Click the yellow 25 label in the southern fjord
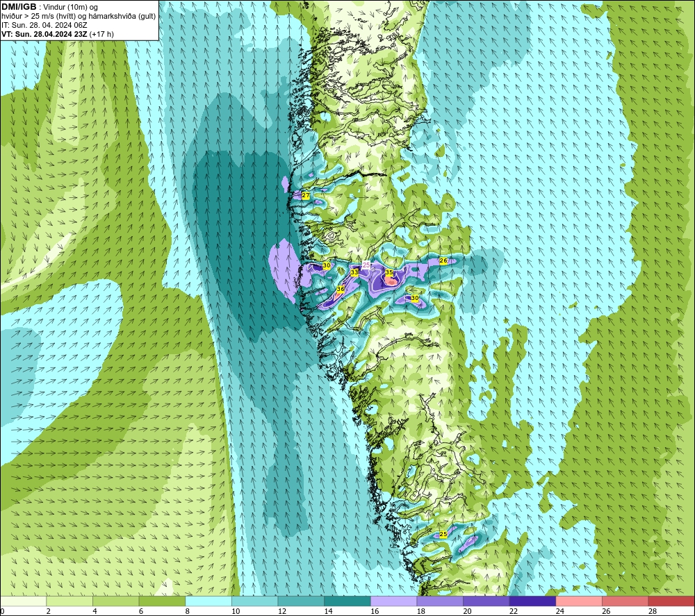The width and height of the screenshot is (695, 616). point(443,534)
